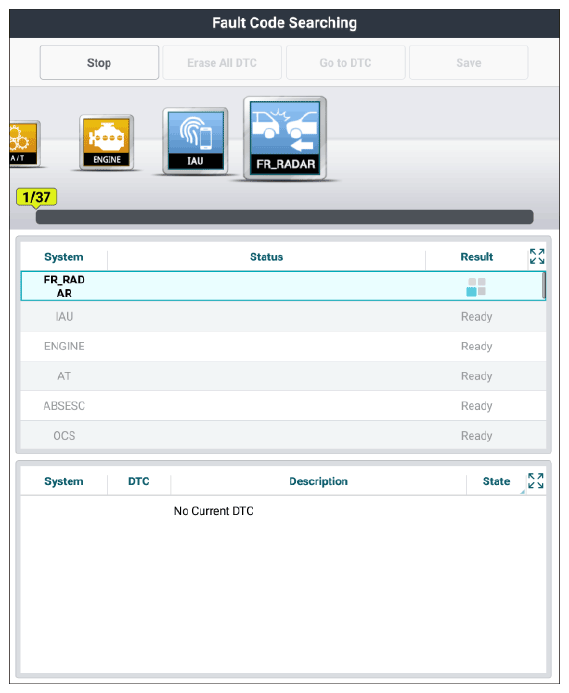Image resolution: width=569 pixels, height=693 pixels.
Task: Expand the system status table to fullscreen
Action: (x=537, y=256)
